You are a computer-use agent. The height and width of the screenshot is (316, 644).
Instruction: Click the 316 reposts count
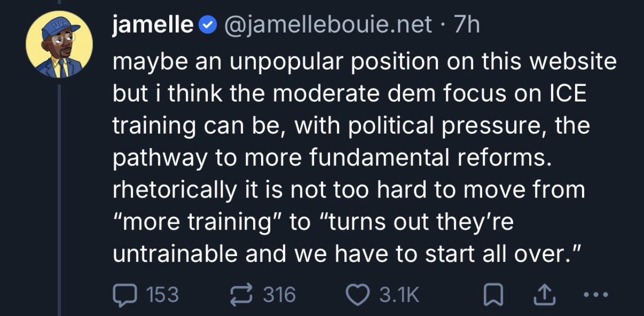(x=280, y=295)
